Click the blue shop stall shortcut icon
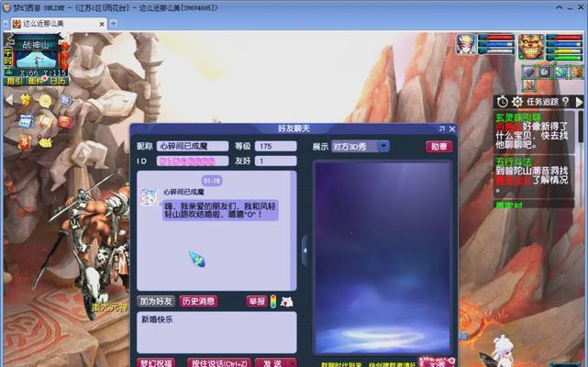 26,122
